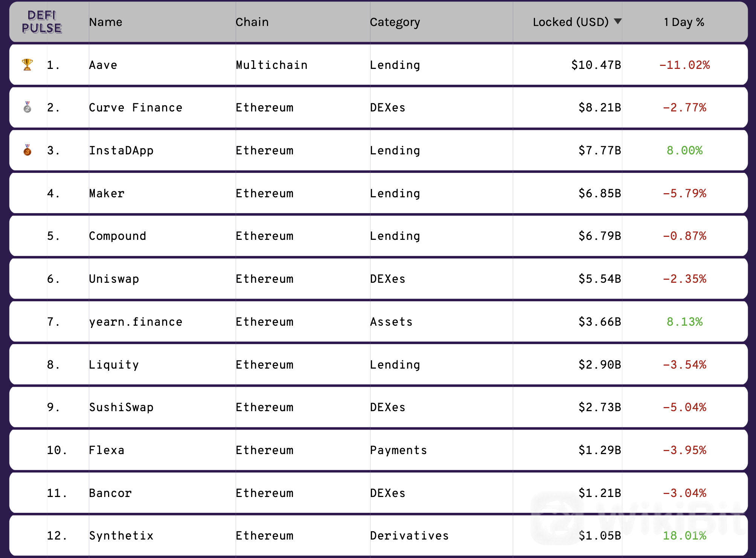Sort by the 1 Day % column header
The image size is (756, 558).
point(684,22)
